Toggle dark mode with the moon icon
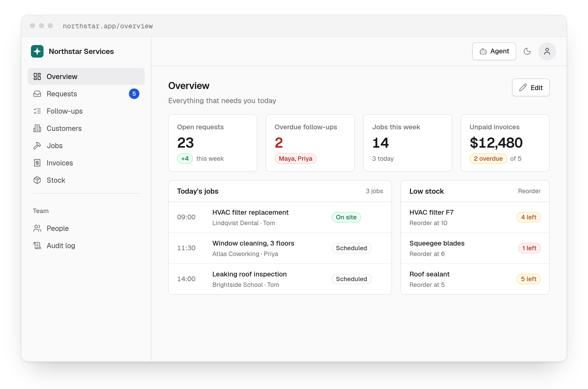Image resolution: width=588 pixels, height=389 pixels. (x=527, y=51)
